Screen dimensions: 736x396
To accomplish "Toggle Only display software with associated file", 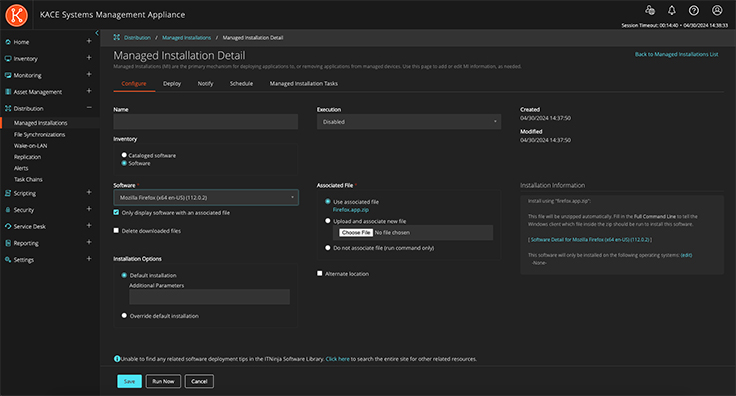I will click(116, 213).
